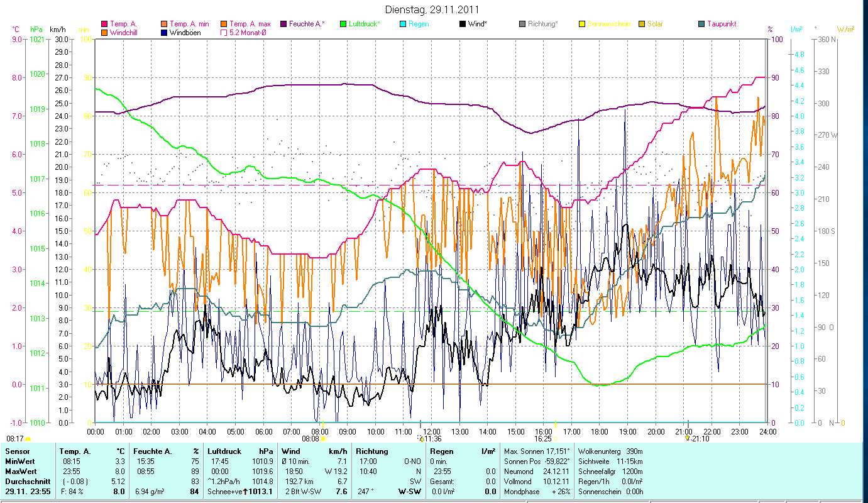Click the Temp. A. min legend square
This screenshot has height=503, width=868.
pyautogui.click(x=164, y=24)
